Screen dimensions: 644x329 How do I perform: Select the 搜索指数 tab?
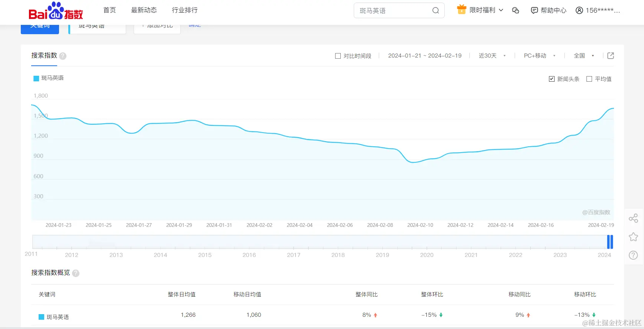click(x=44, y=55)
